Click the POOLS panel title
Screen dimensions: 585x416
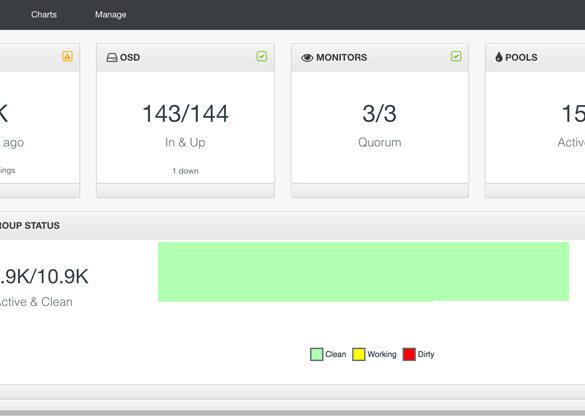tap(521, 57)
